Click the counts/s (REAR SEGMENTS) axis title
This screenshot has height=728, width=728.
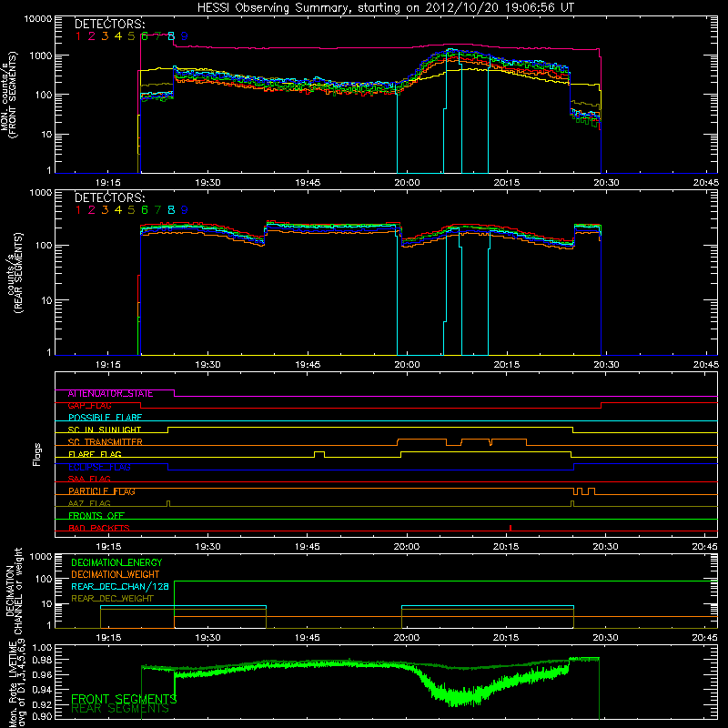tap(14, 273)
